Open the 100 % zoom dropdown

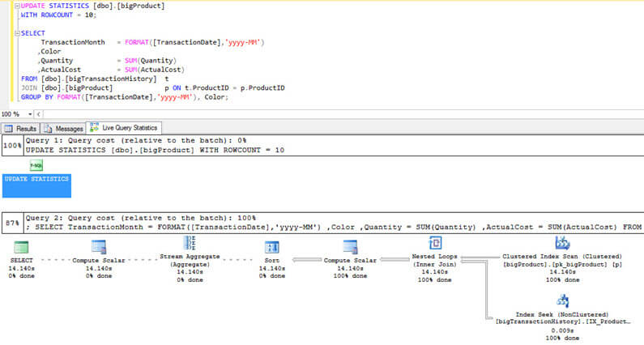pyautogui.click(x=30, y=114)
